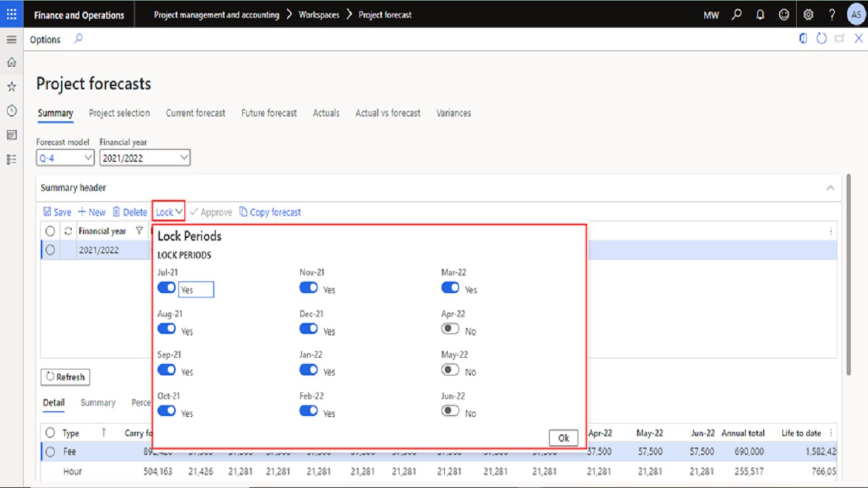The height and width of the screenshot is (488, 868).
Task: Click the search magnifier in top bar
Action: (x=736, y=14)
